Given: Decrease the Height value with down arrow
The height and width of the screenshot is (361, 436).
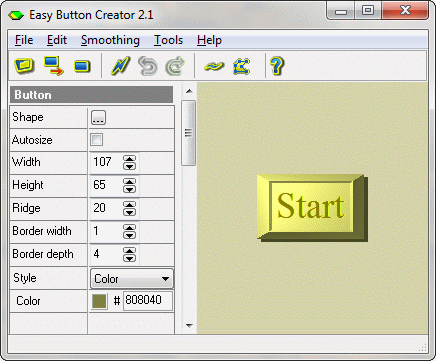Looking at the screenshot, I should pyautogui.click(x=129, y=189).
